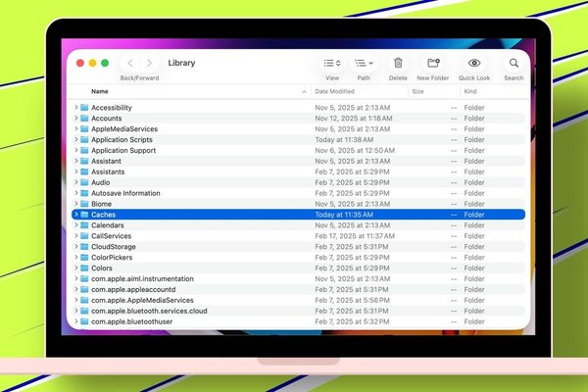This screenshot has width=588, height=392.
Task: Select the Application Scripts row name
Action: click(x=122, y=139)
